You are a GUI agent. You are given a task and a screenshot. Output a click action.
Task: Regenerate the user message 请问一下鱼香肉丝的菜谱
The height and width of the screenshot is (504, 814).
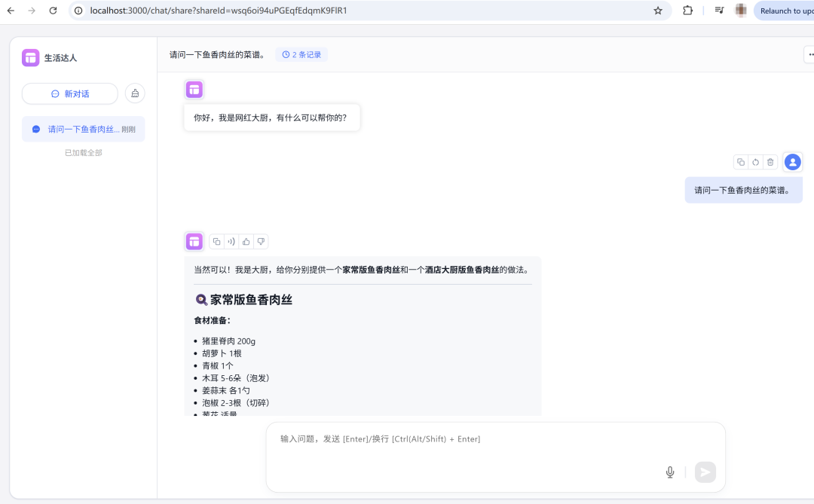pyautogui.click(x=755, y=162)
